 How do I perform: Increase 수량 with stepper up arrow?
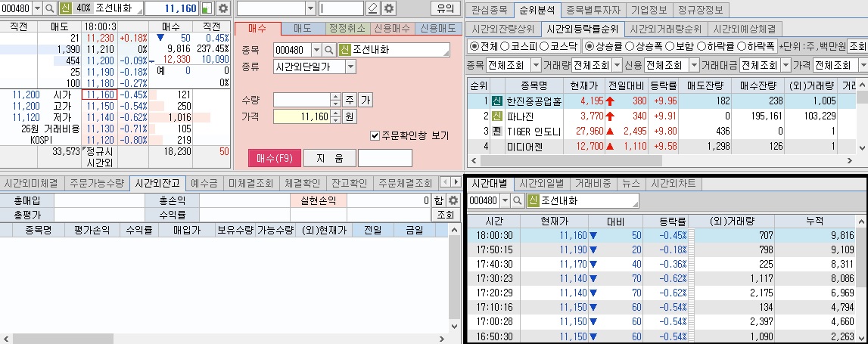335,97
